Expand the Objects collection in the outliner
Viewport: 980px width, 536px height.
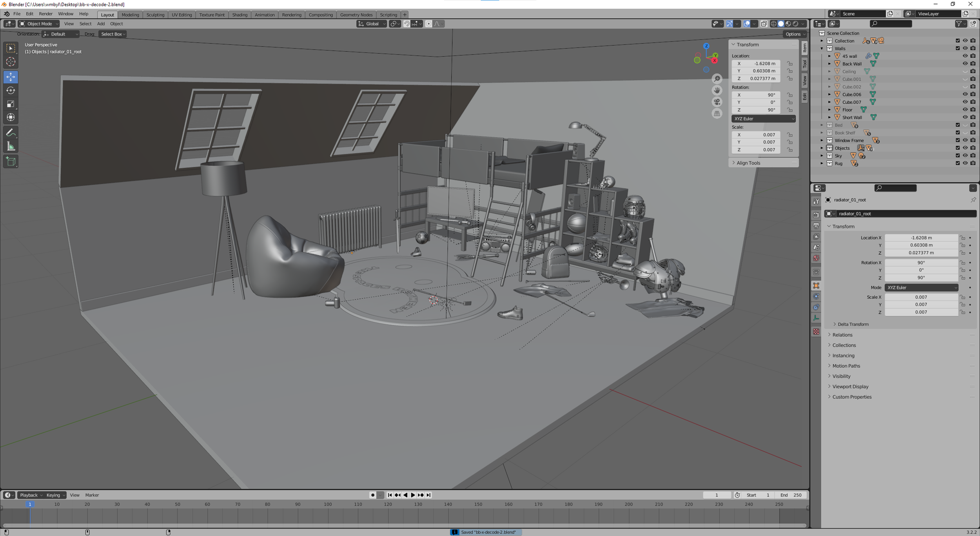(x=822, y=148)
